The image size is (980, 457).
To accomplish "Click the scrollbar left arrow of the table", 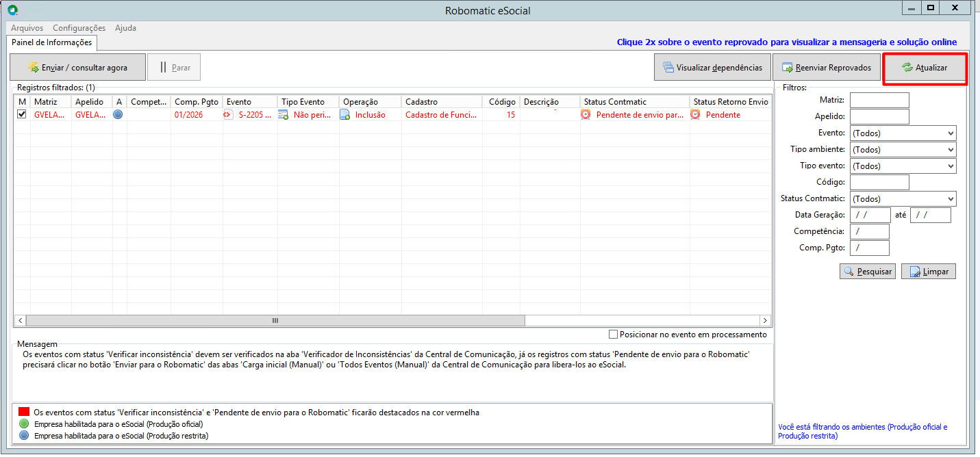I will pos(20,320).
